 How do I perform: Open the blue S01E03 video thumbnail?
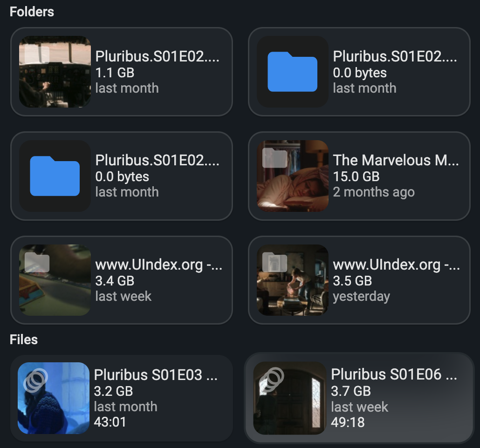pos(54,398)
